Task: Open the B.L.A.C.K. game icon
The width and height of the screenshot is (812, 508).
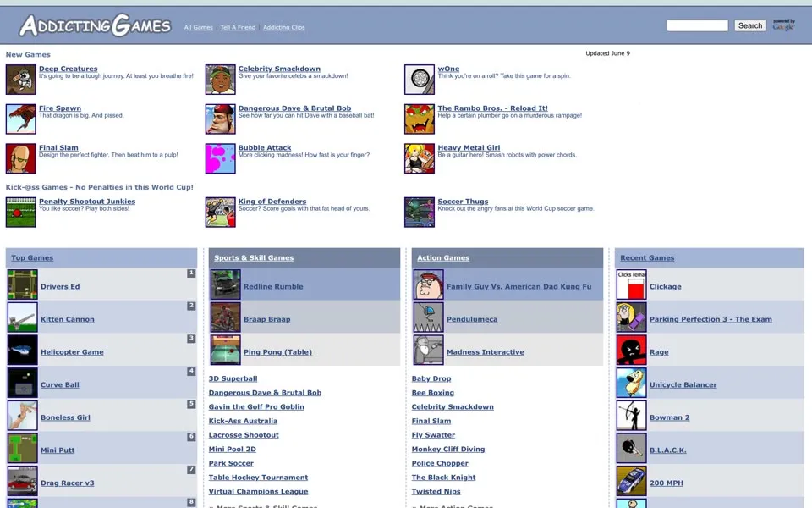Action: (x=631, y=448)
